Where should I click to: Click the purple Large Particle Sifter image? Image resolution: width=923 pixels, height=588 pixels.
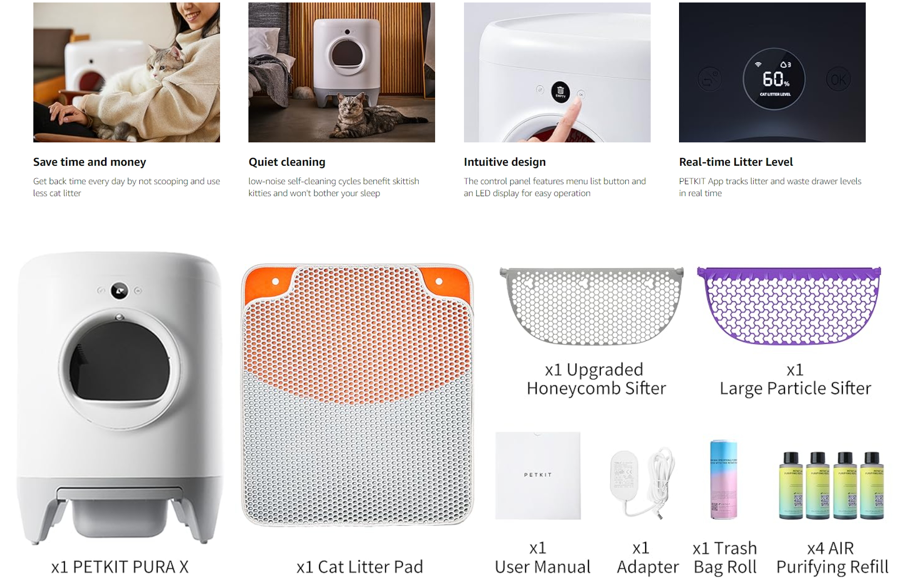[x=789, y=306]
